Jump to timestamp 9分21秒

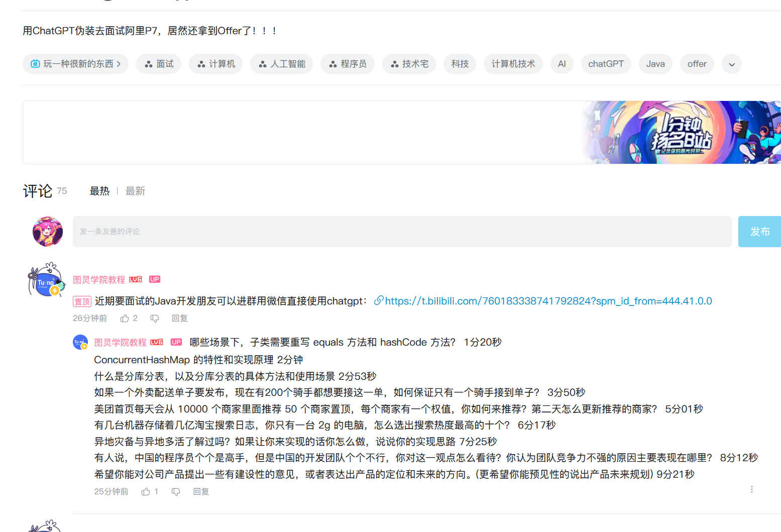coord(676,474)
